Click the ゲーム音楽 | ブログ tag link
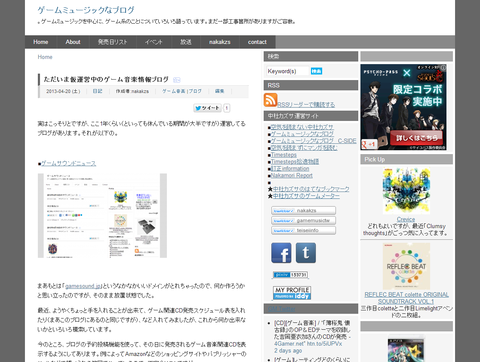The height and width of the screenshot is (362, 480). tap(182, 91)
